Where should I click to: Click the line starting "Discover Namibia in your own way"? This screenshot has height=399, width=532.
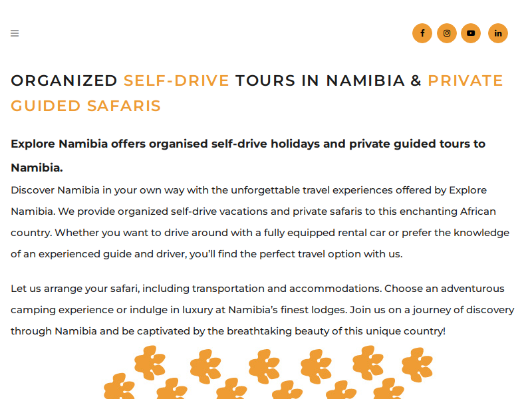pyautogui.click(x=249, y=190)
